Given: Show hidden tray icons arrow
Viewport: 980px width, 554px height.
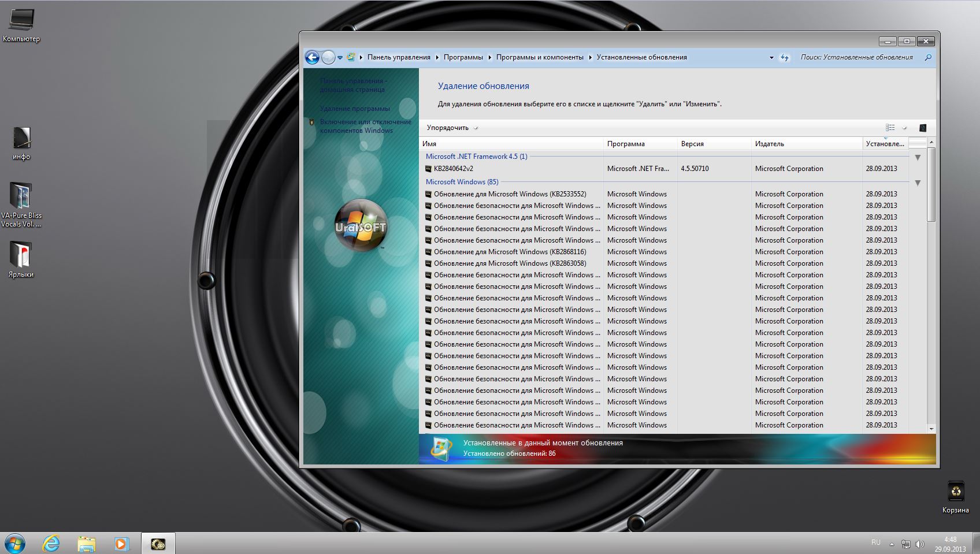Looking at the screenshot, I should click(x=892, y=544).
